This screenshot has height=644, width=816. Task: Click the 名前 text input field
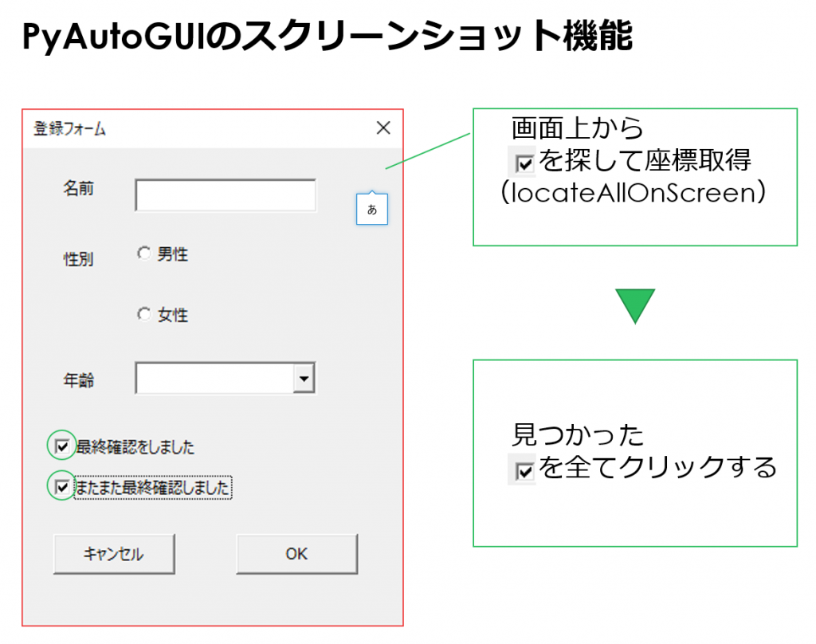226,195
